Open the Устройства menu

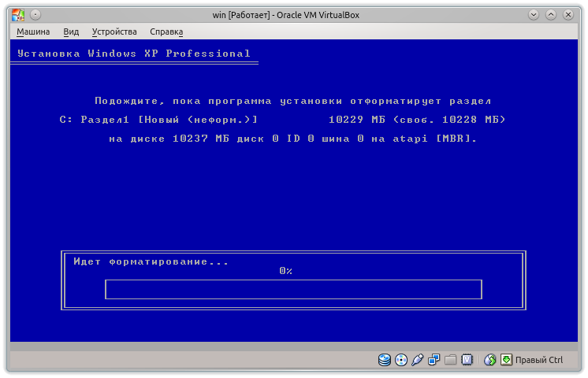(x=114, y=31)
